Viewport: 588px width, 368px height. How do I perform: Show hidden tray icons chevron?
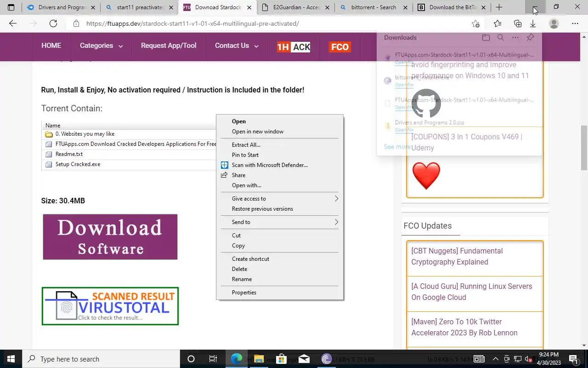(x=496, y=359)
